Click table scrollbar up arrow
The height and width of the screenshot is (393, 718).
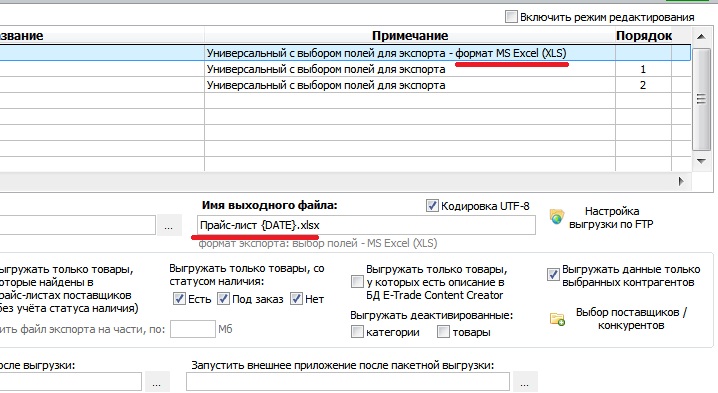tap(701, 36)
